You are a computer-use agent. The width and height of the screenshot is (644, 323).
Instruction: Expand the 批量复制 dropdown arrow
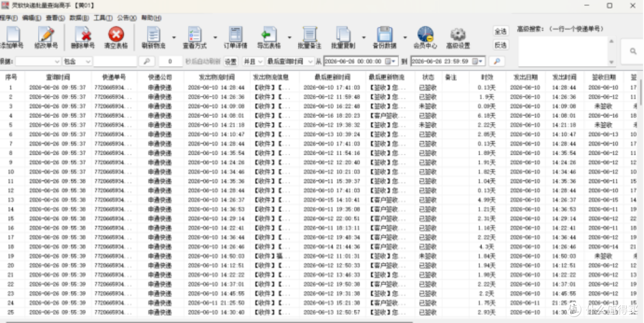364,38
